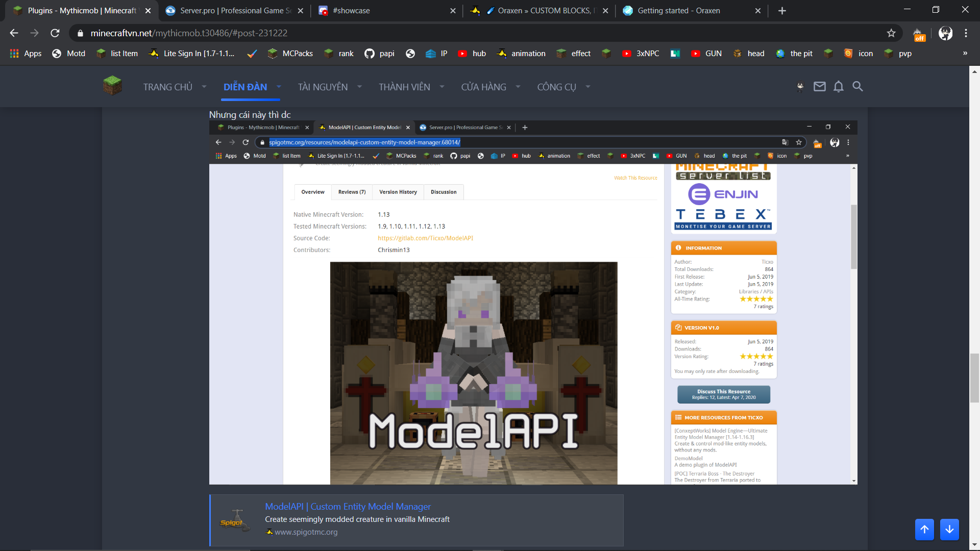
Task: Open the inbox envelope icon
Action: click(x=819, y=87)
